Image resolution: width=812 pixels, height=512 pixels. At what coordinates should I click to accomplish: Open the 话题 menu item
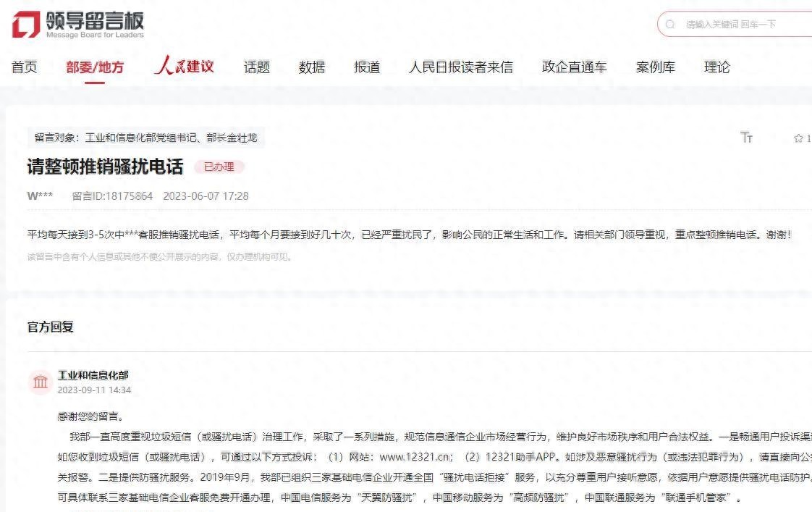tap(257, 67)
